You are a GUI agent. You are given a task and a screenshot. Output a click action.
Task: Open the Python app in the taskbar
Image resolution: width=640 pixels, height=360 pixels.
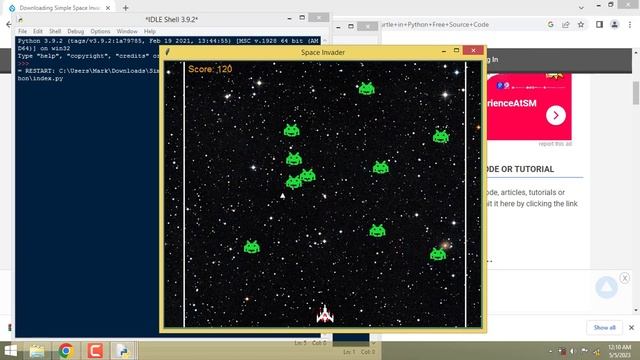123,351
